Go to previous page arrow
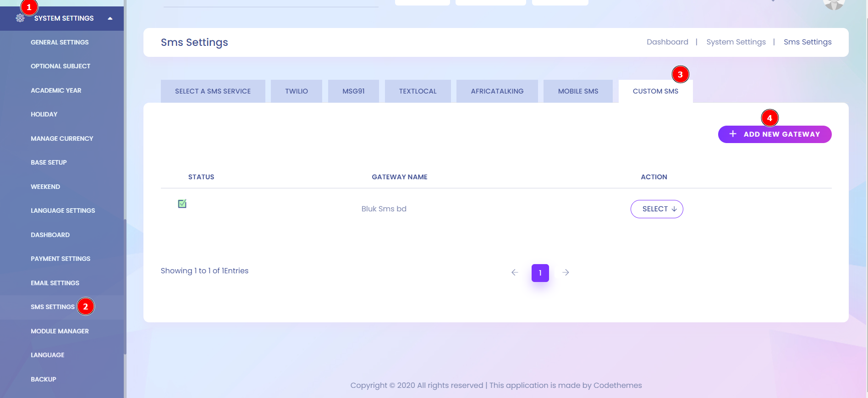This screenshot has width=868, height=398. [x=515, y=272]
